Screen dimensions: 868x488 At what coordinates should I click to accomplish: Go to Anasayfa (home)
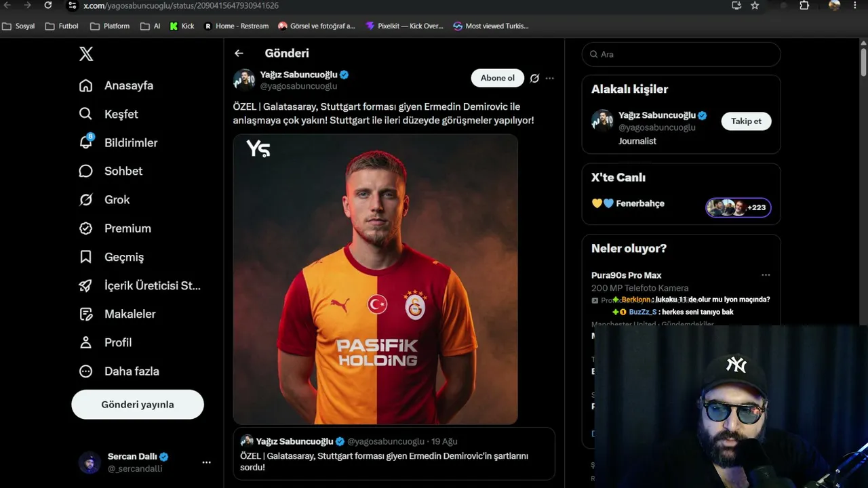tap(116, 85)
